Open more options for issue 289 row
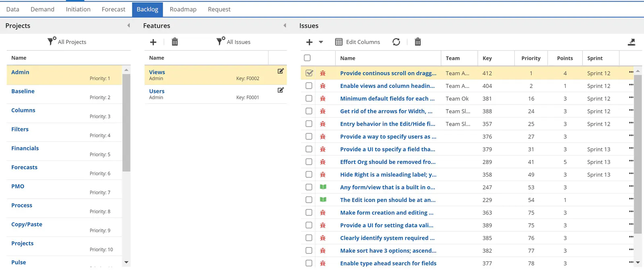Image resolution: width=644 pixels, height=270 pixels. tap(631, 161)
